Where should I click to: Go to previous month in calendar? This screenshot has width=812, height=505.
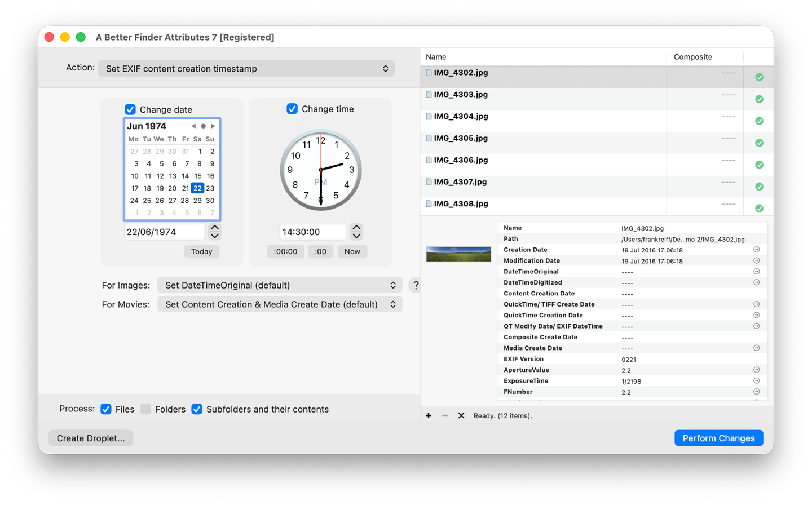click(x=193, y=126)
